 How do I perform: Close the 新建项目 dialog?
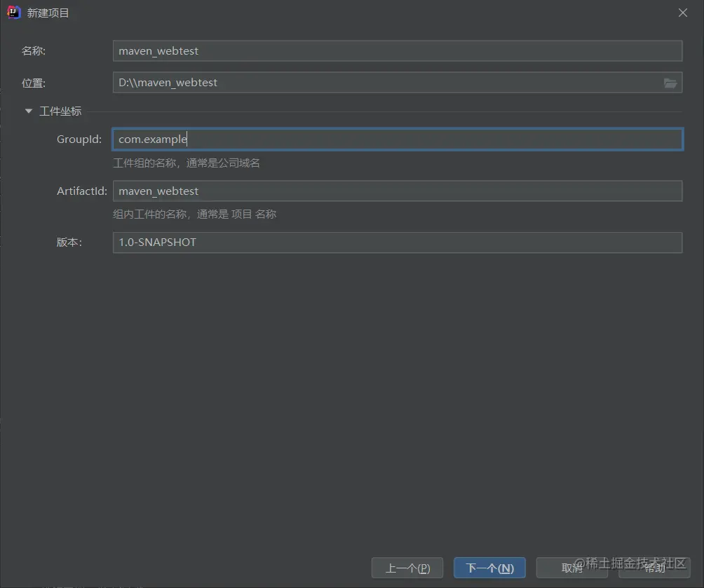coord(682,13)
